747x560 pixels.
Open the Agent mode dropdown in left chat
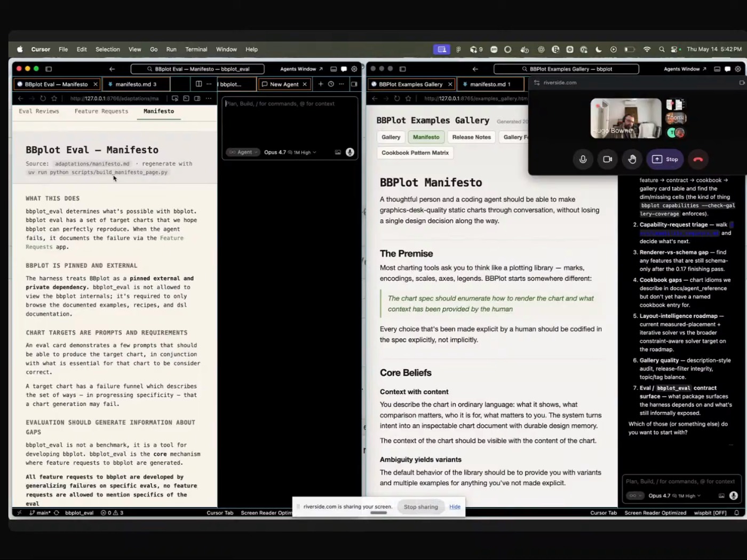pyautogui.click(x=243, y=152)
